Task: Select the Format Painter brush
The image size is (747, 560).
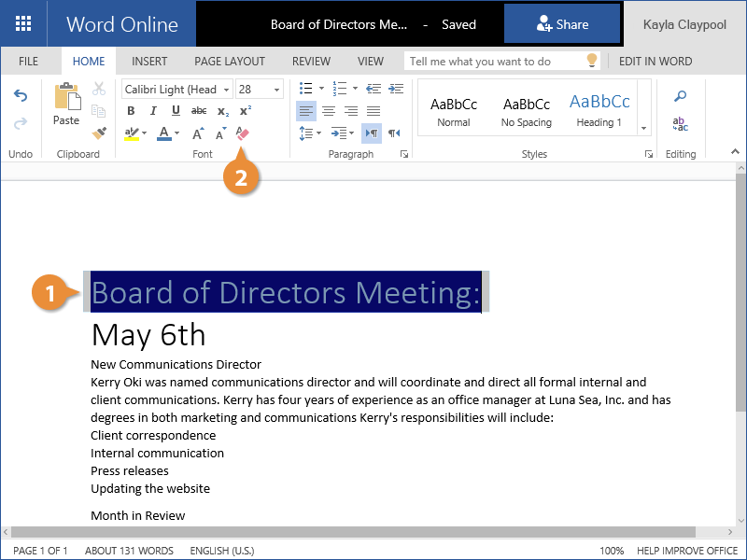Action: pos(99,133)
